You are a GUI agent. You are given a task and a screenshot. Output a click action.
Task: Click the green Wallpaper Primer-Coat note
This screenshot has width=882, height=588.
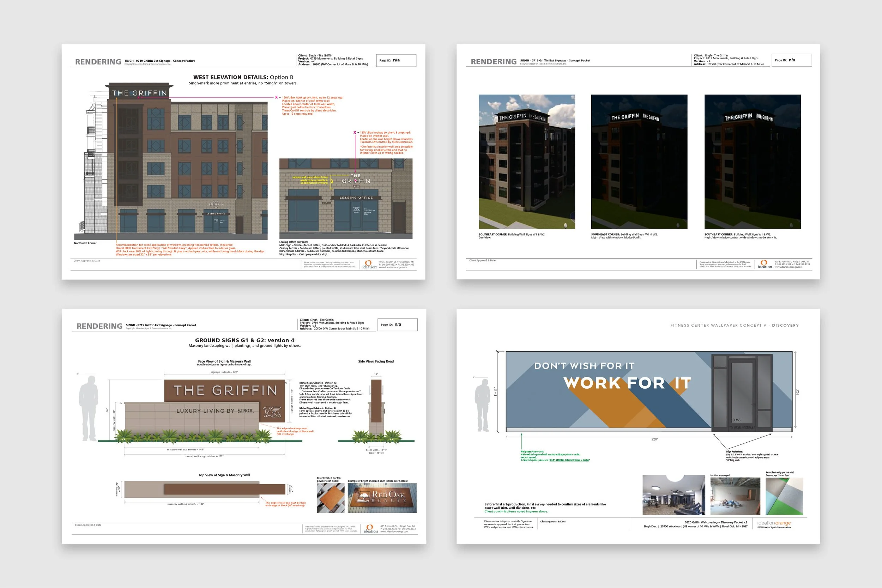(555, 456)
